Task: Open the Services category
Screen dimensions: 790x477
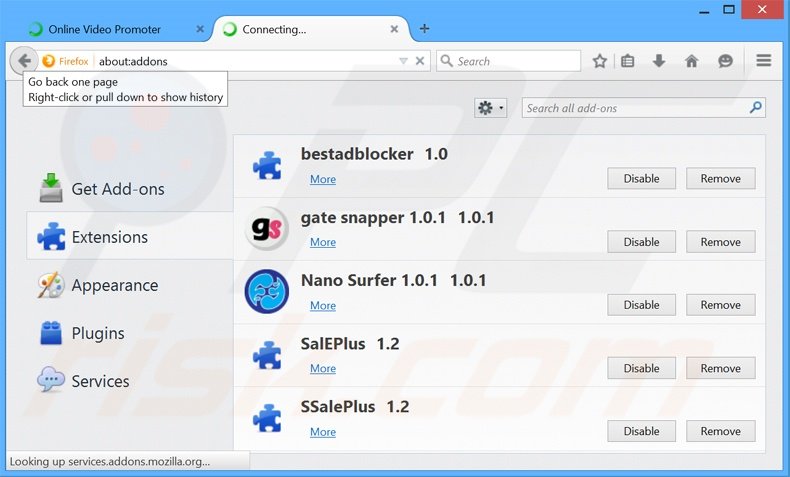Action: pyautogui.click(x=130, y=381)
